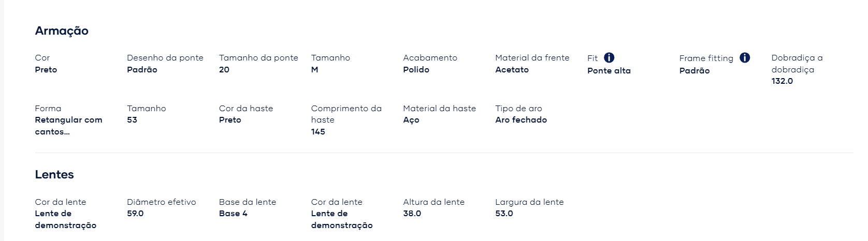Select the 132.0 hinge measurement

(782, 81)
